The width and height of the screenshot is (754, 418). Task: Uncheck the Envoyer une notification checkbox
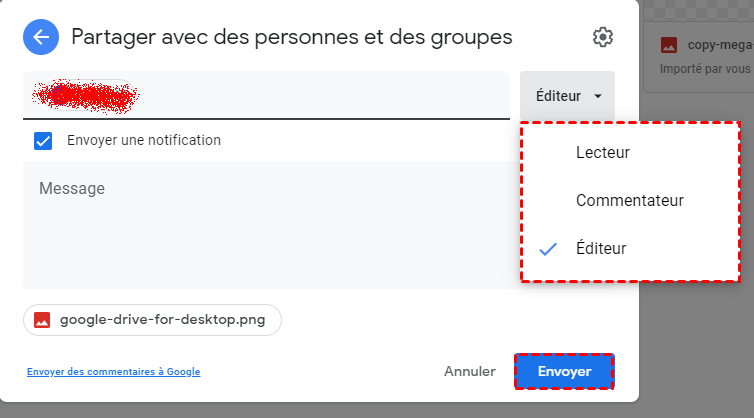(43, 141)
